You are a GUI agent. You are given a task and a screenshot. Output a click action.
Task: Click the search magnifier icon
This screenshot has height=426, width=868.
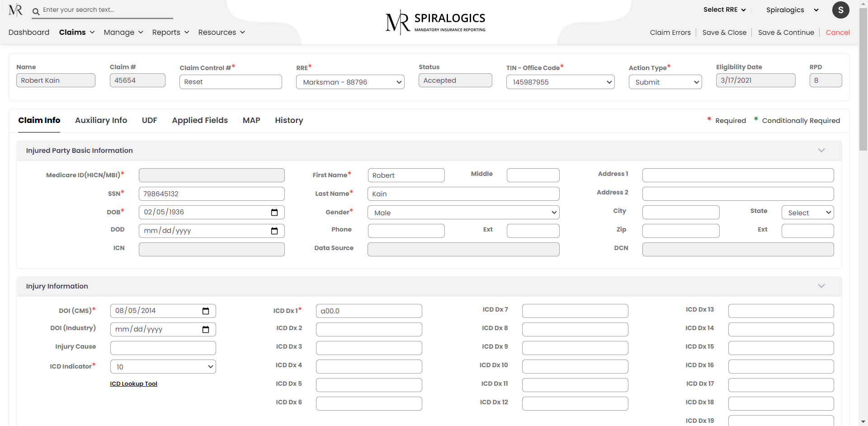tap(36, 11)
